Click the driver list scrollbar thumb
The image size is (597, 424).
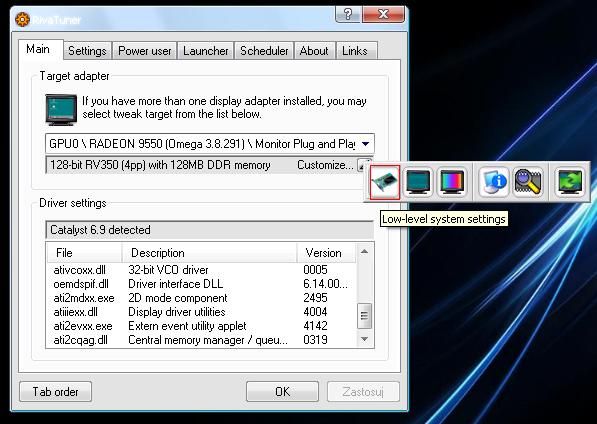[364, 316]
